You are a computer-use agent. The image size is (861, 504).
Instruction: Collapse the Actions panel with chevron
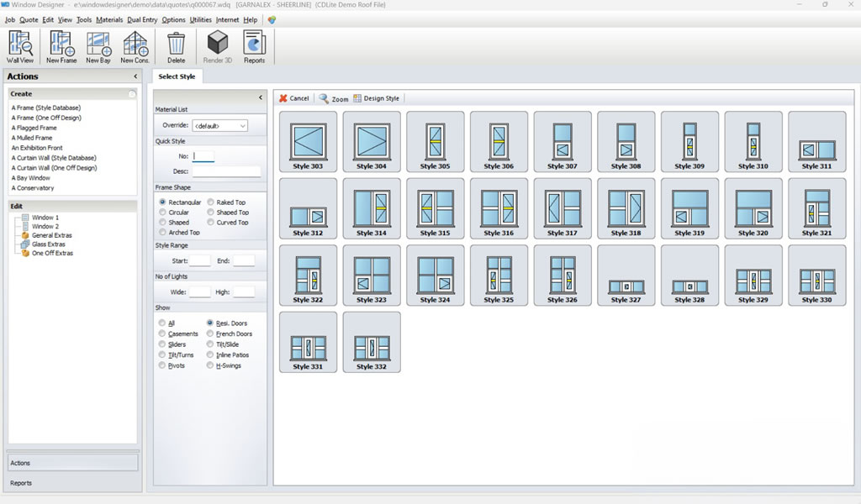coord(135,76)
